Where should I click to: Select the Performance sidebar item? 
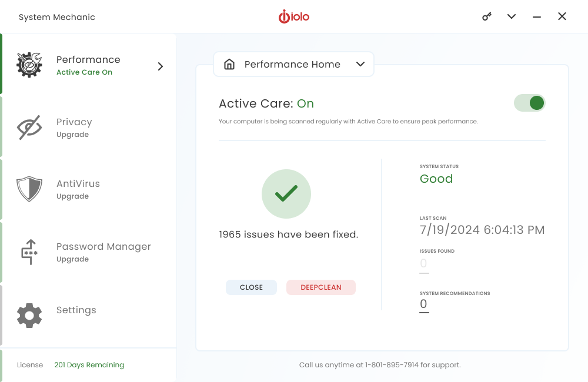tap(89, 63)
